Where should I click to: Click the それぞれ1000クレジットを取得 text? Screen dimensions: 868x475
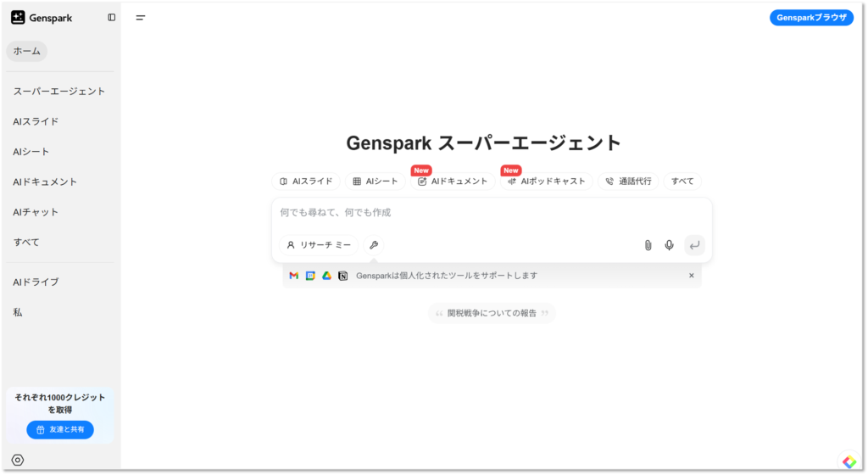click(60, 404)
